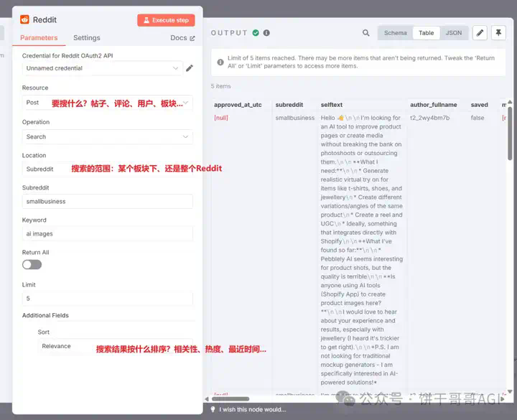Click the pencil icon to edit credential
Image resolution: width=517 pixels, height=420 pixels.
(x=190, y=68)
